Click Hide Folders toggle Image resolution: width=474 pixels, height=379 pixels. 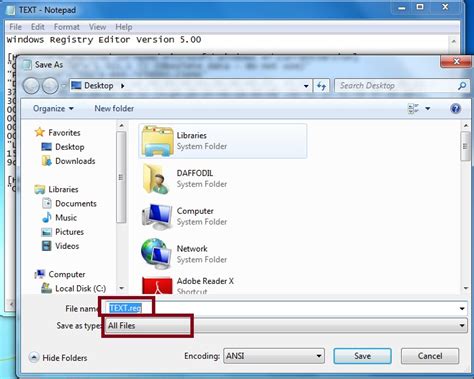(x=58, y=358)
